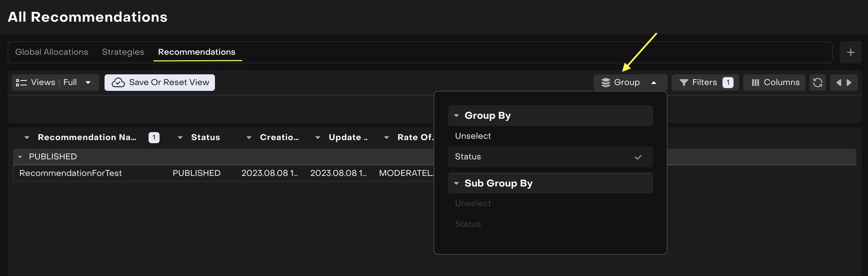Click the left arrow navigation icon
Image resolution: width=868 pixels, height=276 pixels.
pyautogui.click(x=839, y=83)
